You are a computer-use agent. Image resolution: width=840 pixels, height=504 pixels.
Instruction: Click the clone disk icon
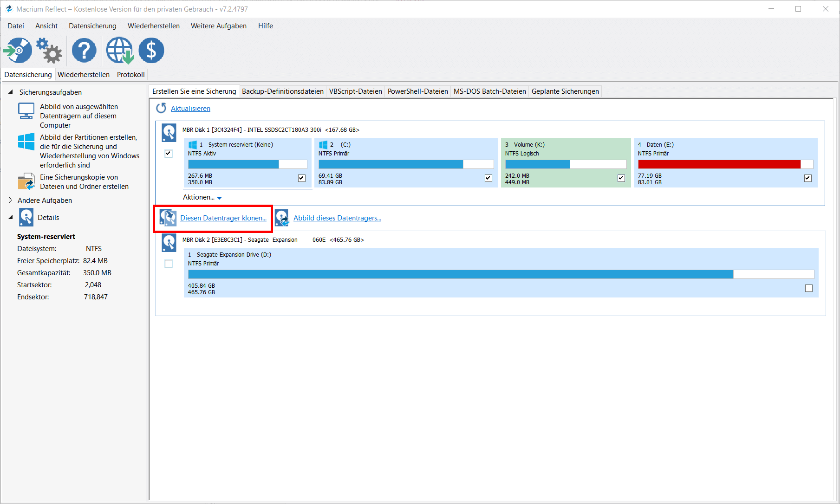[x=168, y=218]
